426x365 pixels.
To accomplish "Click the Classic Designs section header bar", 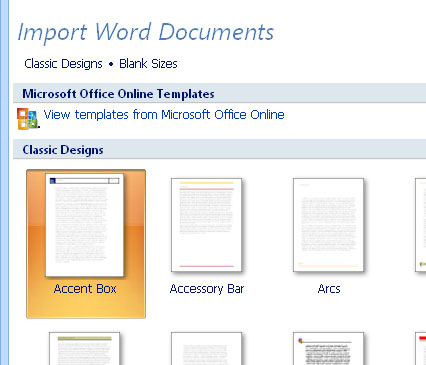I will click(219, 149).
